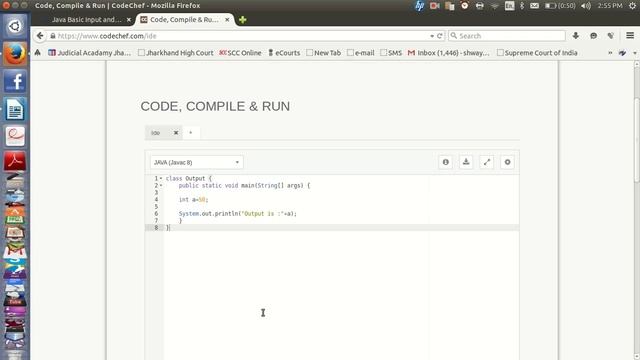Open the Jharkhand High Court bookmark
640x360 pixels.
coord(176,53)
